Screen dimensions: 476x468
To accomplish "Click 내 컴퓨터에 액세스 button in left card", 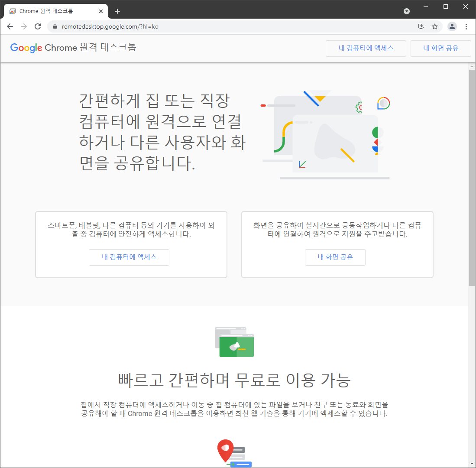I will (x=129, y=257).
